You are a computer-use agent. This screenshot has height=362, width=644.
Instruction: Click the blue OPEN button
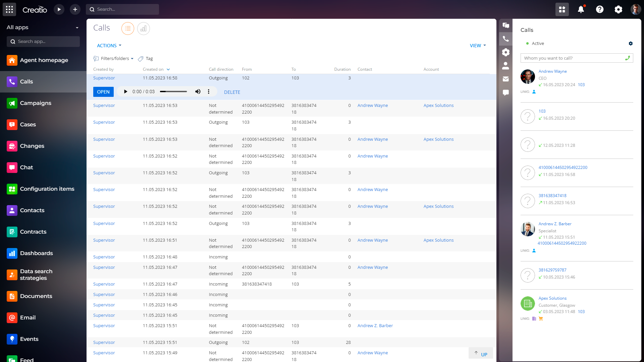tap(103, 92)
